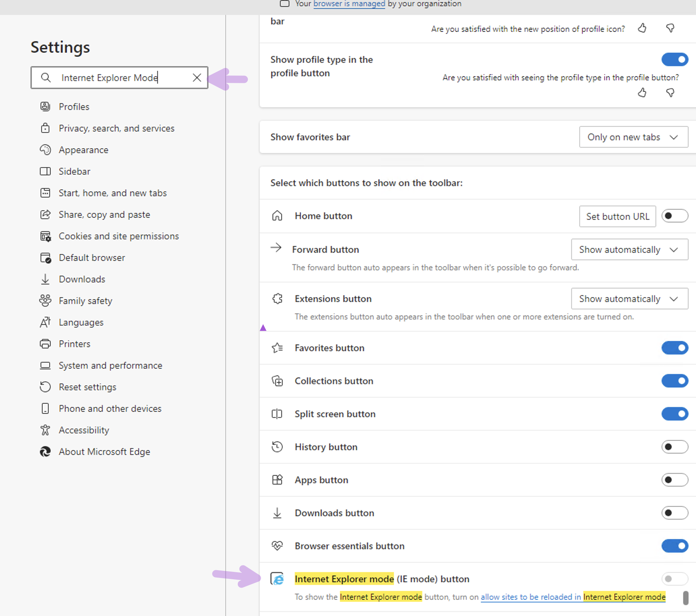Turn off the Split screen button toggle

click(675, 414)
